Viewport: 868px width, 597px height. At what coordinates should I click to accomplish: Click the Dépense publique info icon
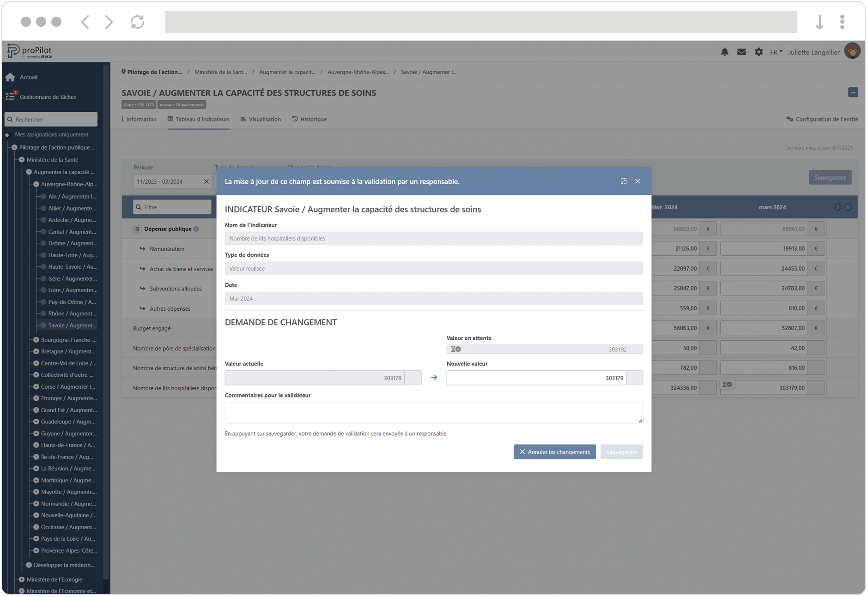tap(196, 229)
